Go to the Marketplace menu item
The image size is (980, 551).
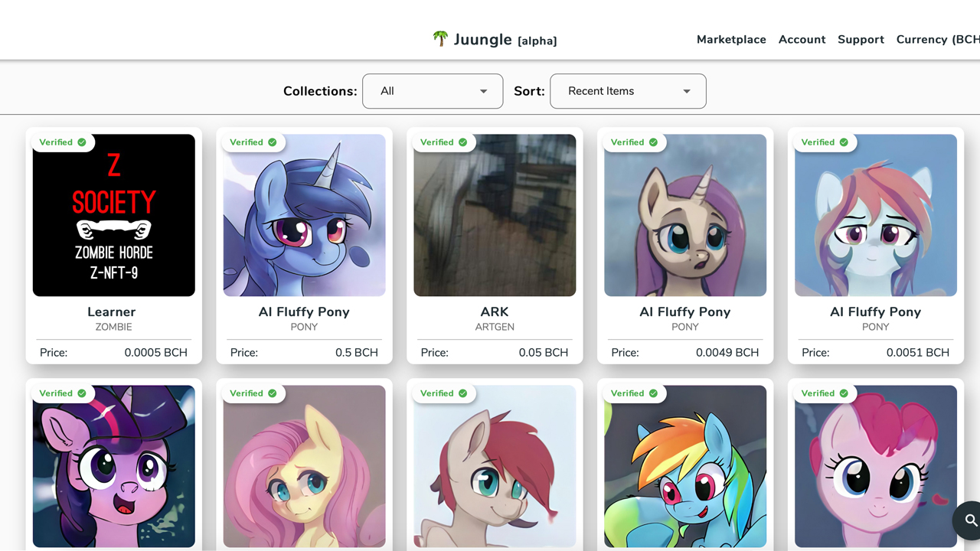(731, 40)
